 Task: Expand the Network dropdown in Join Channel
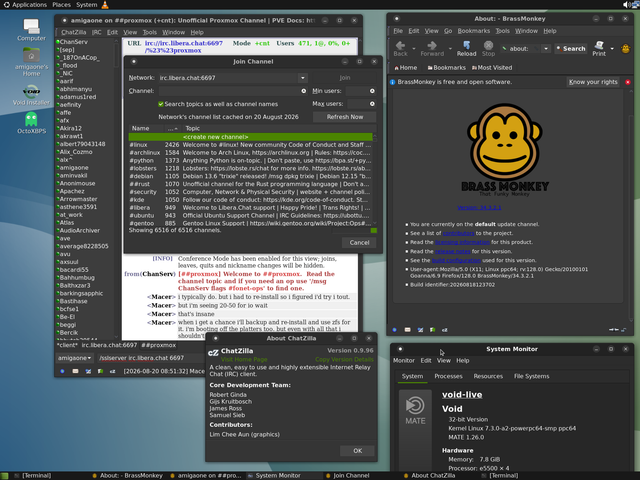(302, 78)
